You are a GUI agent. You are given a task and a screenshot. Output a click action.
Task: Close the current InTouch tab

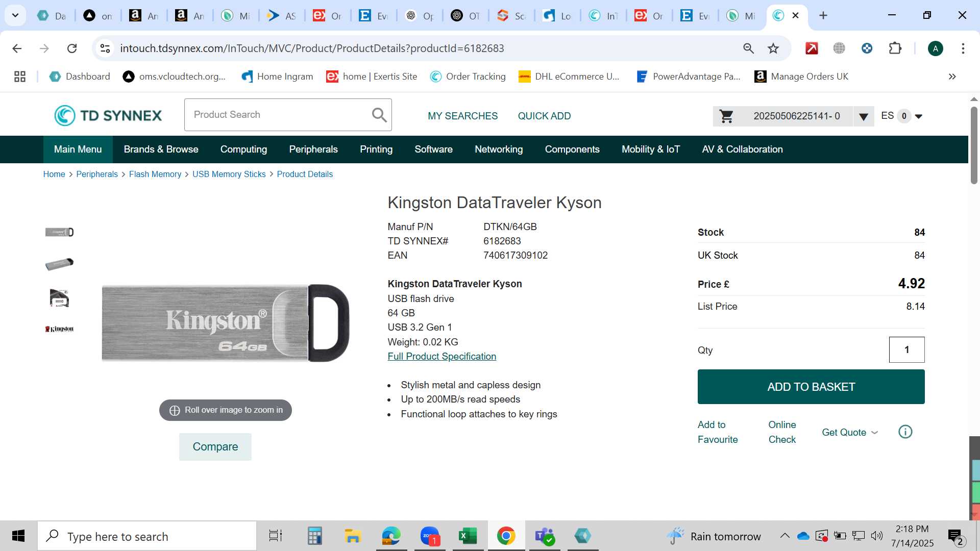[x=795, y=15]
